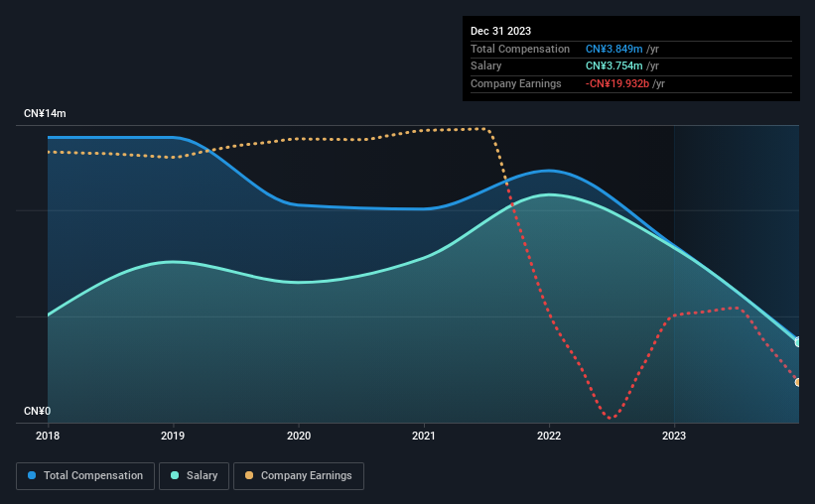
Task: Click the salary endpoint marker at 2023 end
Action: pos(798,342)
